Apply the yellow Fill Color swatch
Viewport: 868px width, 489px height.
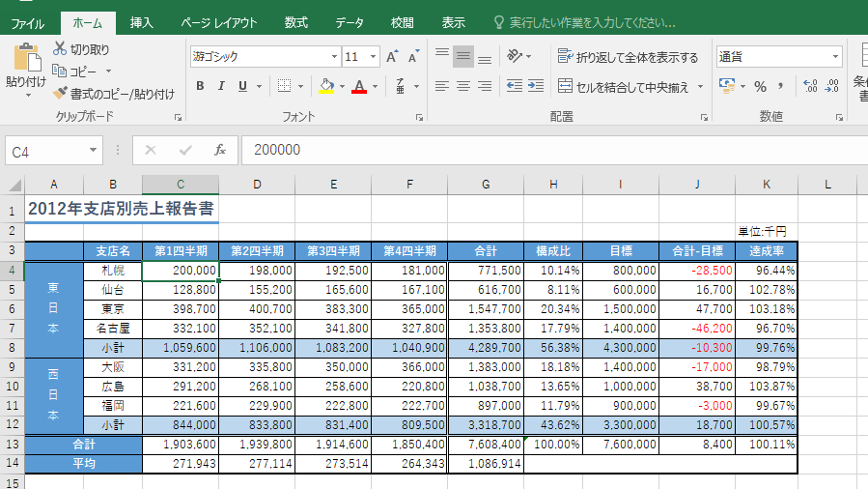326,86
